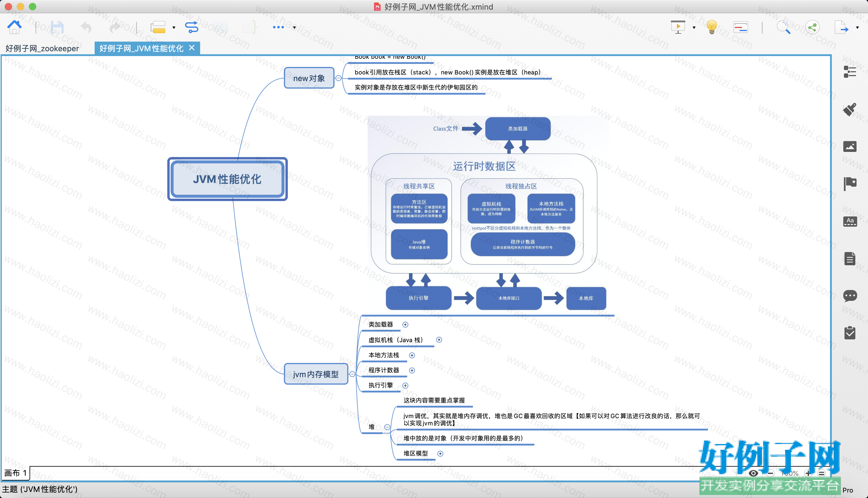Click the Gantt chart icon

point(741,27)
